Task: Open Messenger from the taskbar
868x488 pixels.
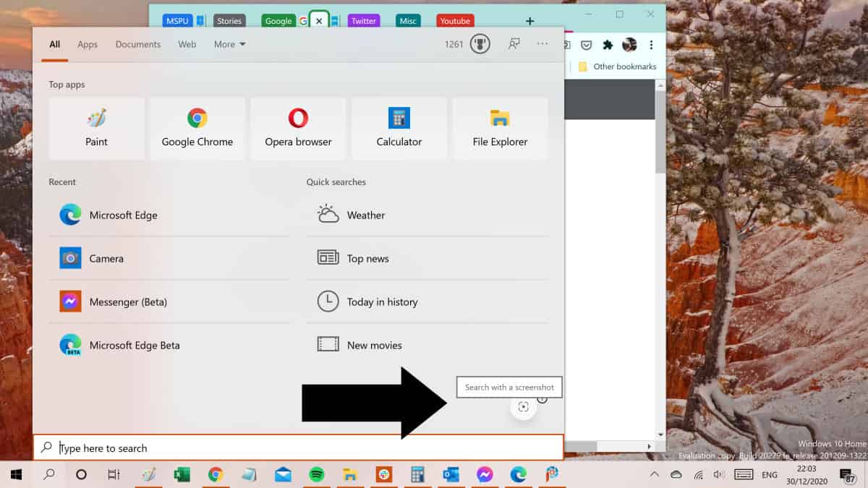Action: pos(485,474)
